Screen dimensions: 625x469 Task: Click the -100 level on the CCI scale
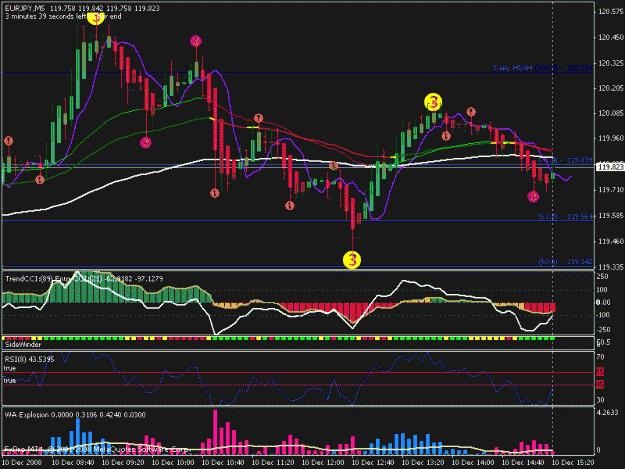coord(603,315)
